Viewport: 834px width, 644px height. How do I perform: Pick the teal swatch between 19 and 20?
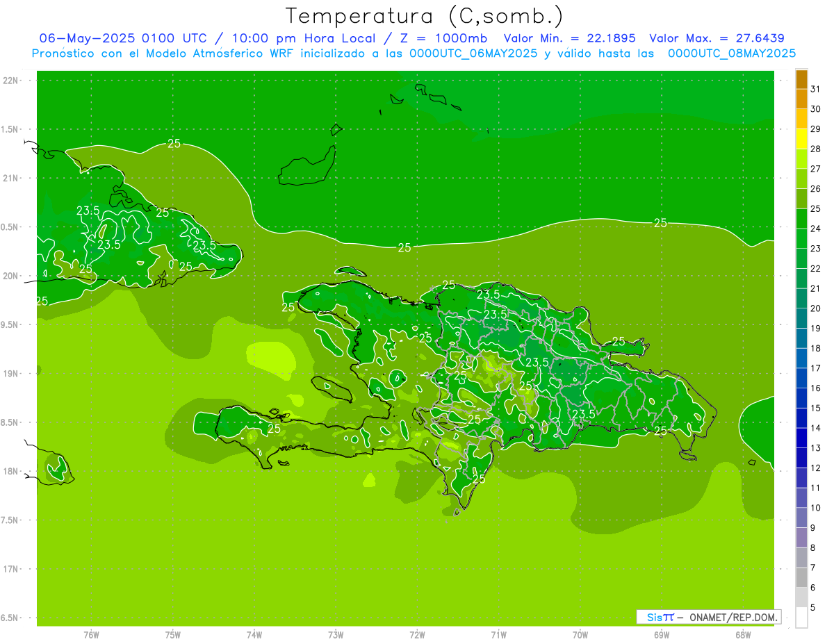click(x=801, y=318)
